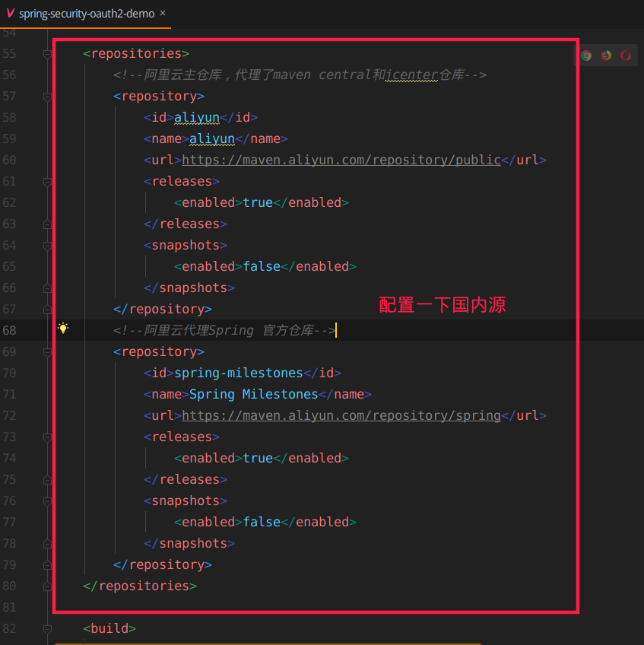Screen dimensions: 644x645
Task: Open the file preview in Opera
Action: 625,56
